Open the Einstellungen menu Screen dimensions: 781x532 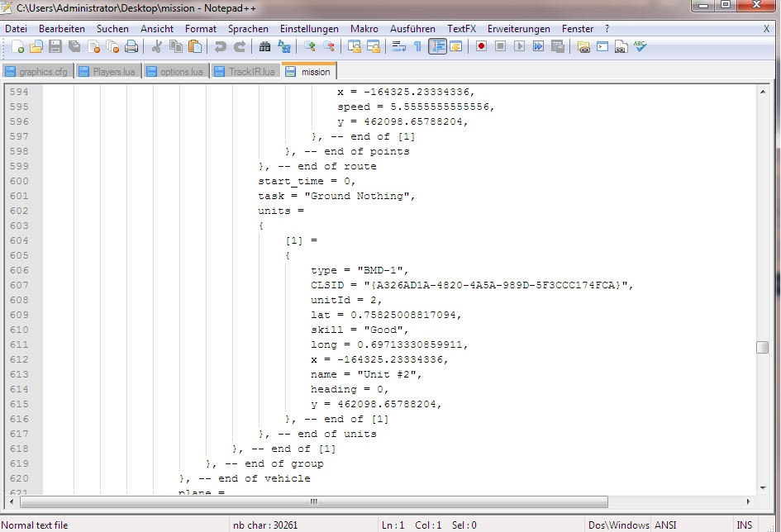tap(309, 29)
